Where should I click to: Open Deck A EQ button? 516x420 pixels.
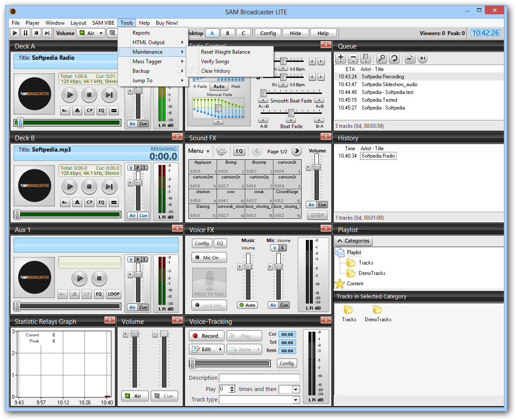pos(101,110)
